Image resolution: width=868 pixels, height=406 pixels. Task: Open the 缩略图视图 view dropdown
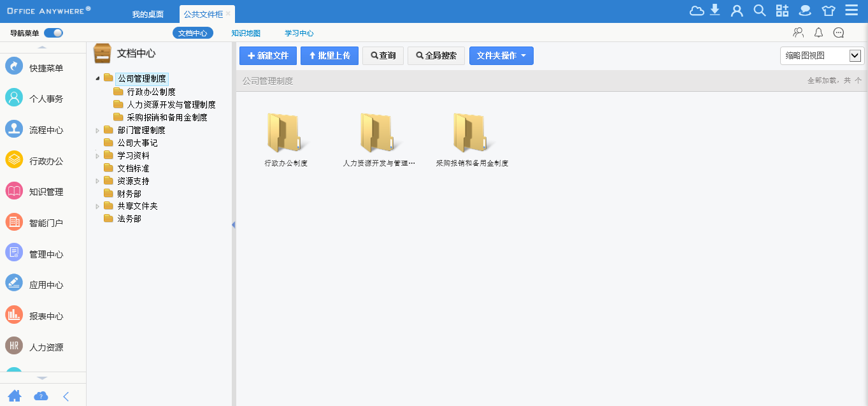click(822, 56)
